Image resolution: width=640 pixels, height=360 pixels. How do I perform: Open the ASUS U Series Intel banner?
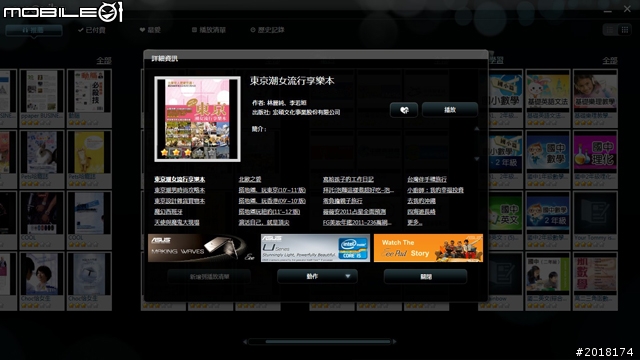315,248
